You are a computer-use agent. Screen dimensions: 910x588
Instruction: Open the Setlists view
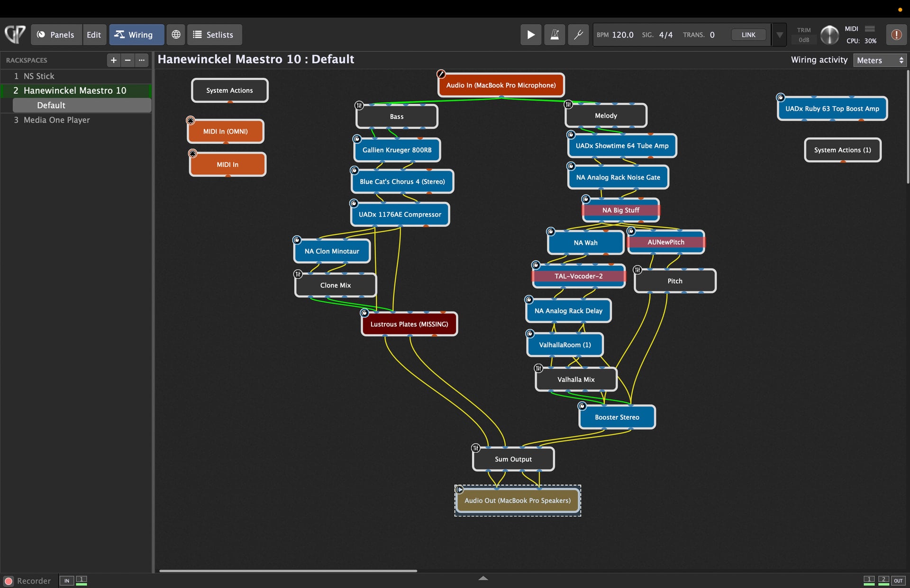214,35
